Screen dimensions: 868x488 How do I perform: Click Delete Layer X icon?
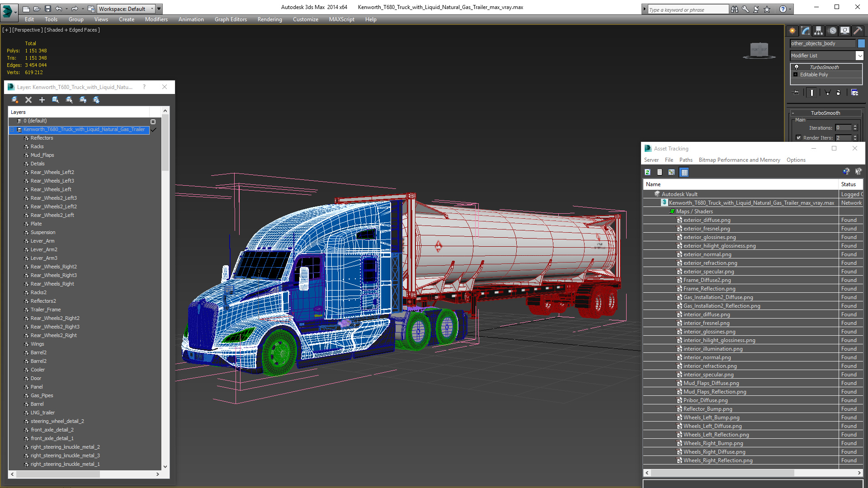28,100
